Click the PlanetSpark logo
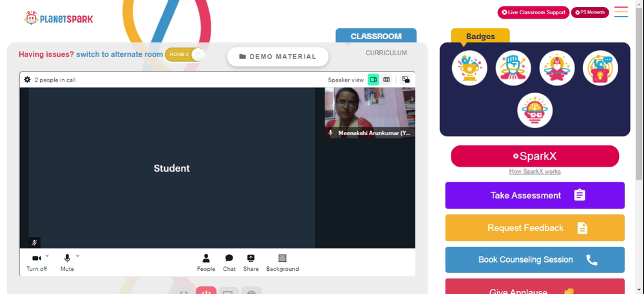This screenshot has height=294, width=644. [x=59, y=18]
